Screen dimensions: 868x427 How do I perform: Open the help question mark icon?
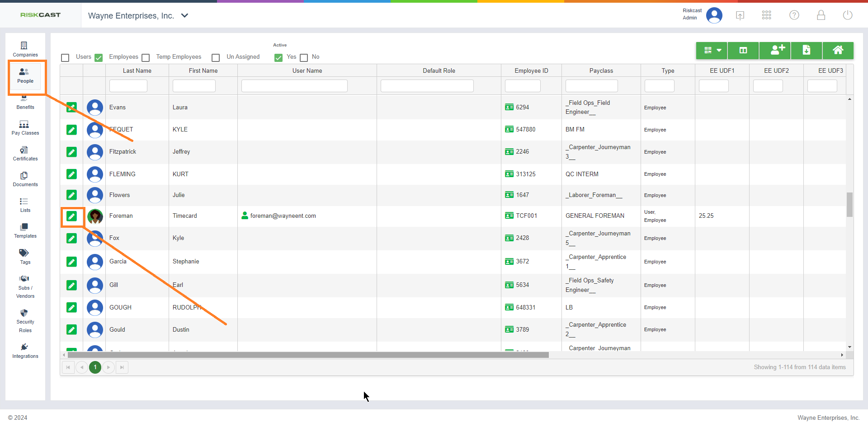click(794, 15)
